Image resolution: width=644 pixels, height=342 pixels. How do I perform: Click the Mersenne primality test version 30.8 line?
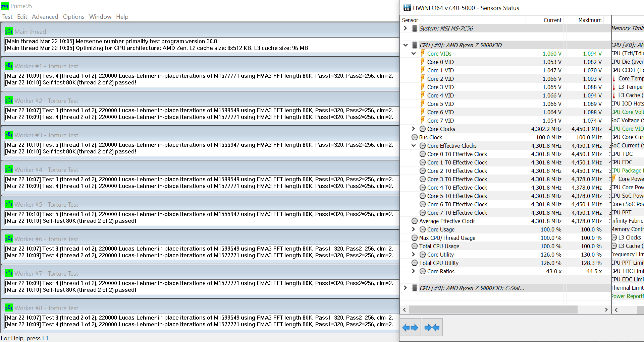pos(111,41)
